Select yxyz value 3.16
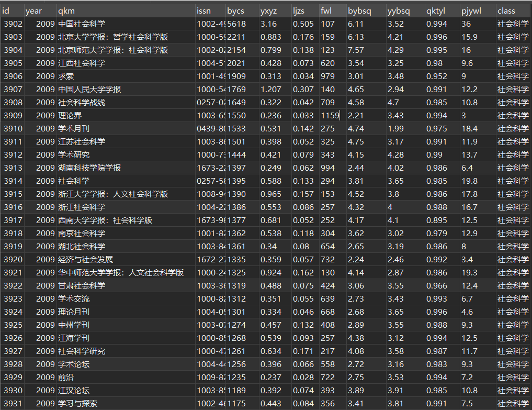Screen dimensions: 532x410 click(275, 24)
